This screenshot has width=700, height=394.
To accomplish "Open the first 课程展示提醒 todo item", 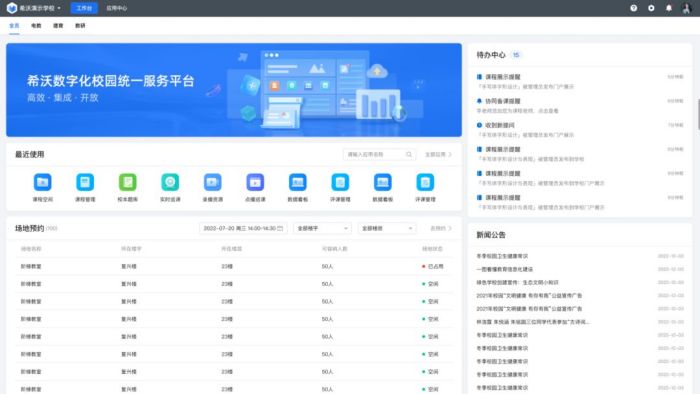I will tap(579, 81).
